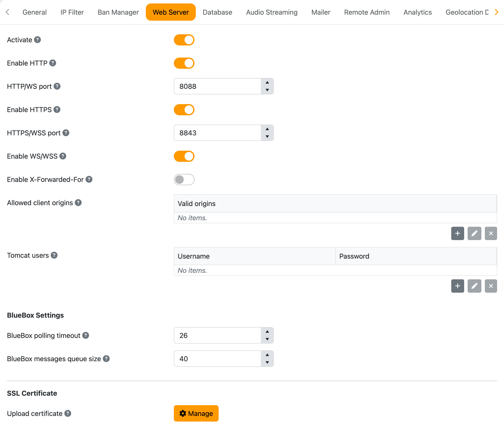The width and height of the screenshot is (504, 425).
Task: Increment BlueBox polling timeout
Action: pos(267,331)
